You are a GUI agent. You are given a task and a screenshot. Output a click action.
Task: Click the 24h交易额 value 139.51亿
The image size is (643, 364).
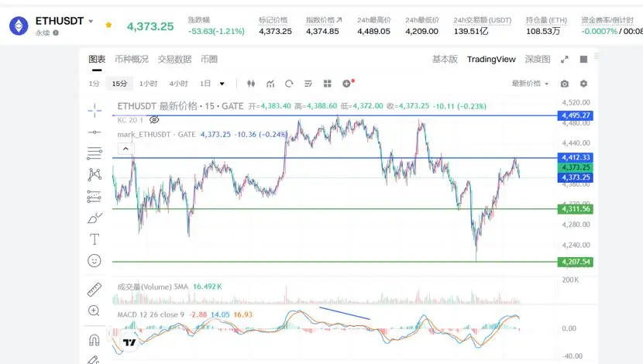(471, 31)
